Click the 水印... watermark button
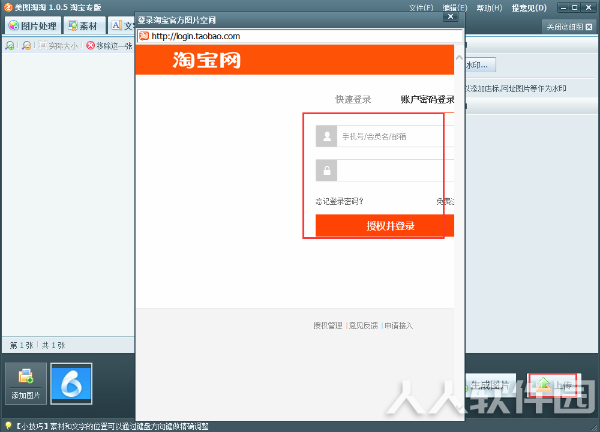The image size is (600, 432). click(x=480, y=65)
